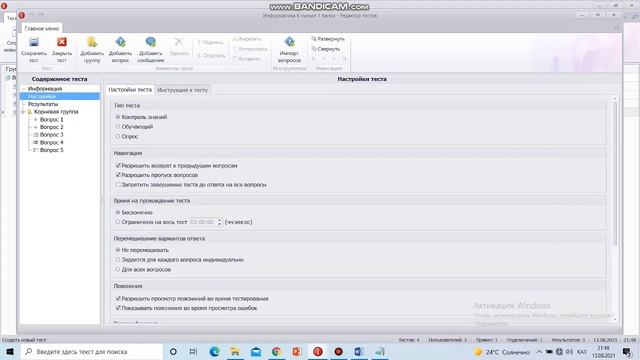Click the time limit input field
The image size is (640, 360).
(x=203, y=222)
